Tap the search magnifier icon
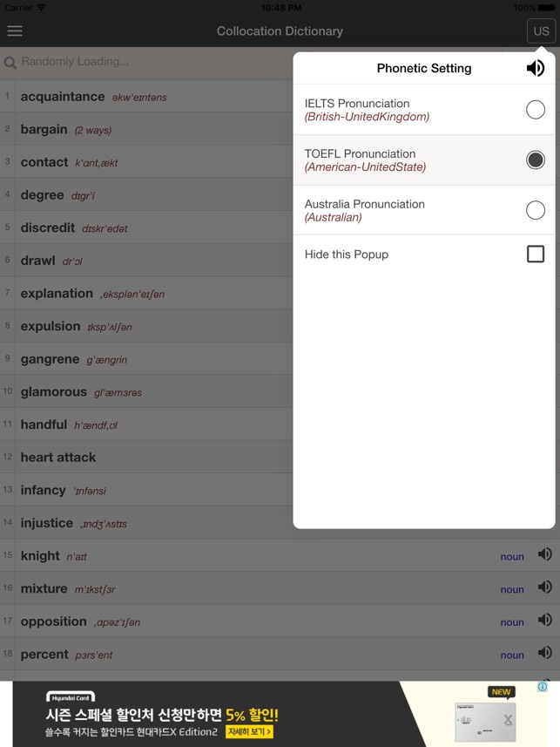 [x=10, y=63]
